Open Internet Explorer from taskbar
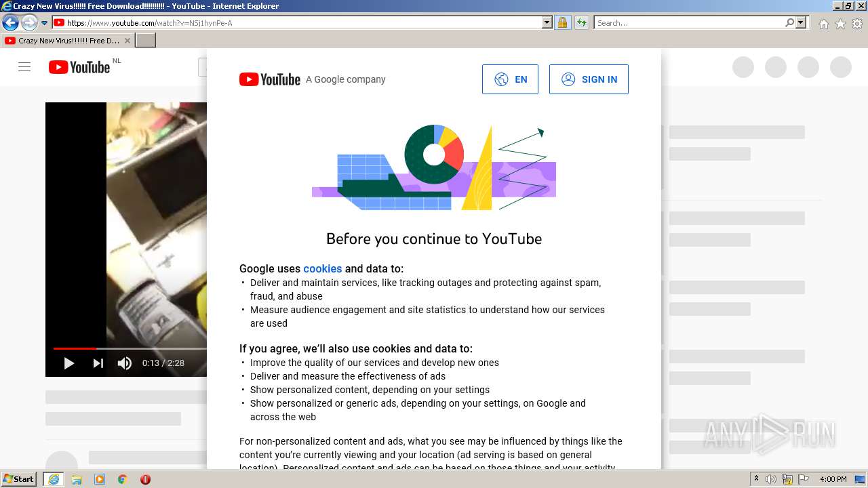 [x=53, y=479]
